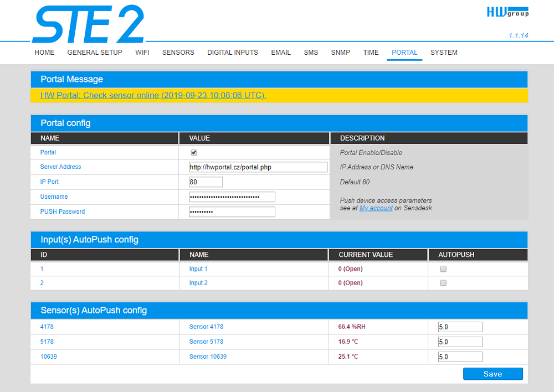This screenshot has height=392, width=554.
Task: Edit AutoPush value for Sensor 10639
Action: coord(460,357)
